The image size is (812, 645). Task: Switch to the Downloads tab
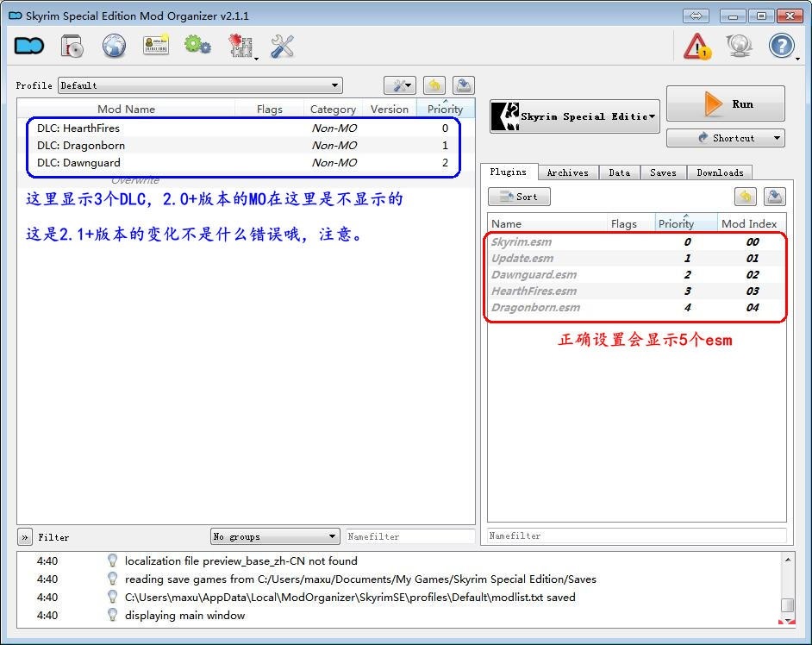coord(720,172)
